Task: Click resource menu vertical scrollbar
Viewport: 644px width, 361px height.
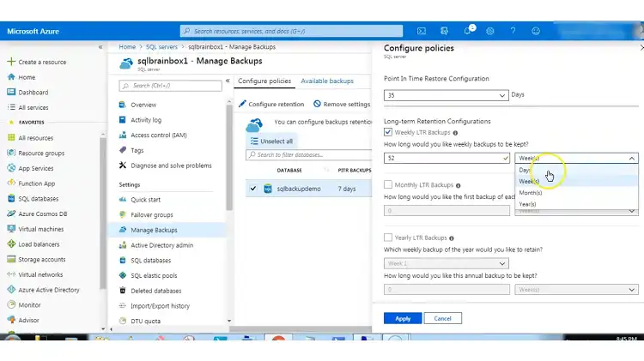Action: pos(229,158)
